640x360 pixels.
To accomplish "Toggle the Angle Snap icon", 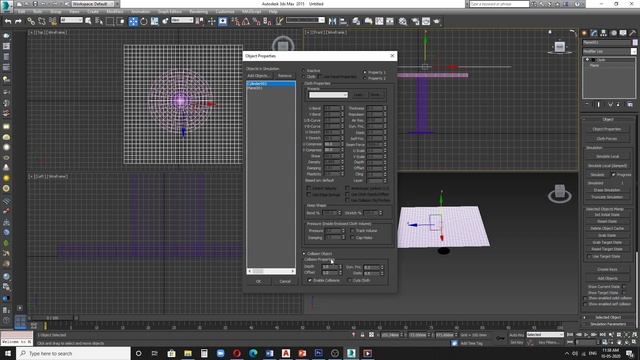I will (x=246, y=21).
